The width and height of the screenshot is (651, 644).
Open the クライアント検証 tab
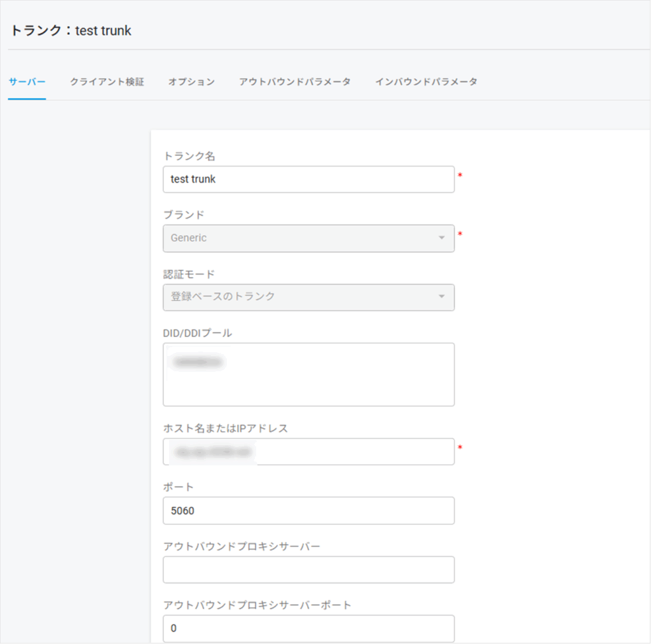(107, 82)
